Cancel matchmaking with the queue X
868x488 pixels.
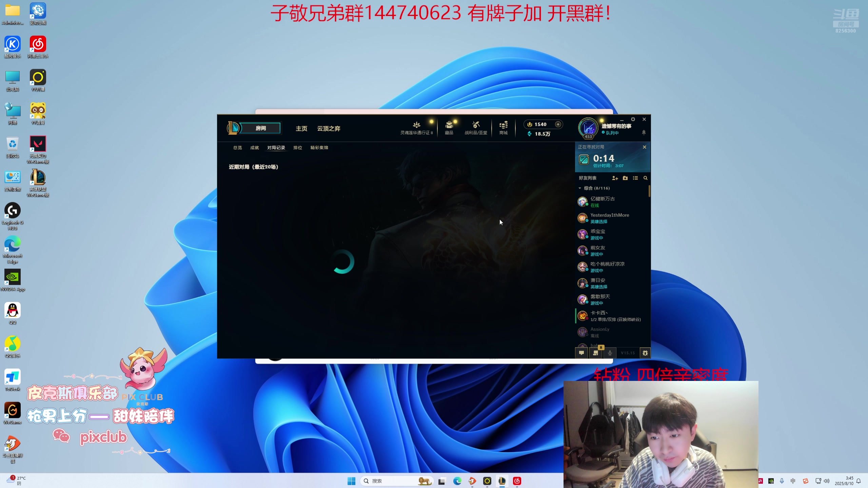645,147
